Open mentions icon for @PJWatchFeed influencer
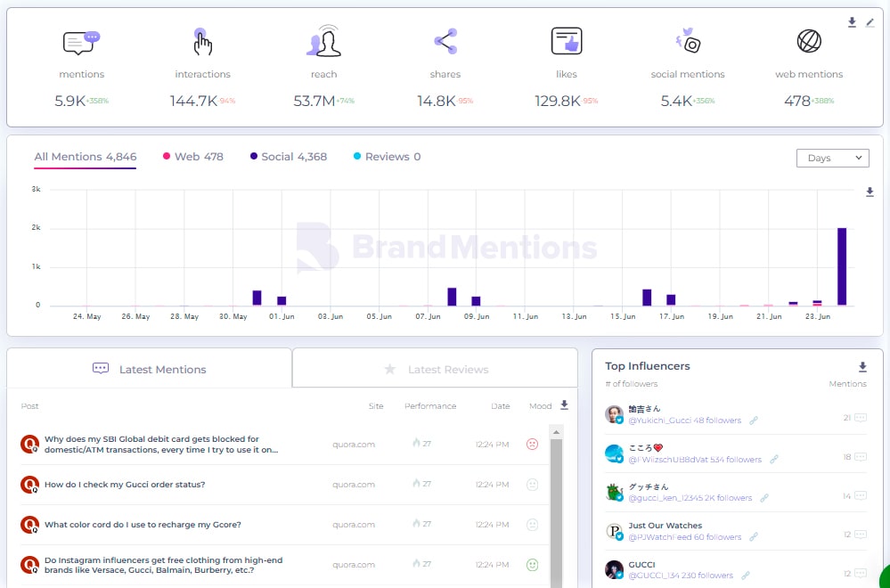Viewport: 890px width, 588px height. click(860, 535)
